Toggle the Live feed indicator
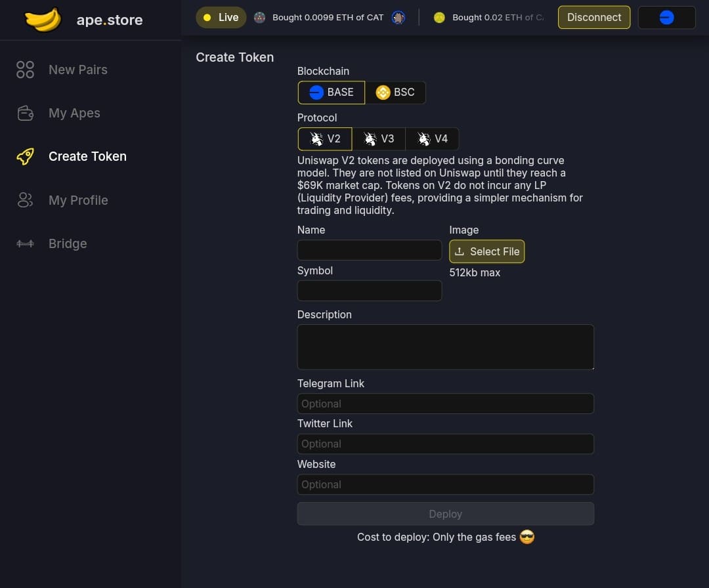 click(x=221, y=17)
